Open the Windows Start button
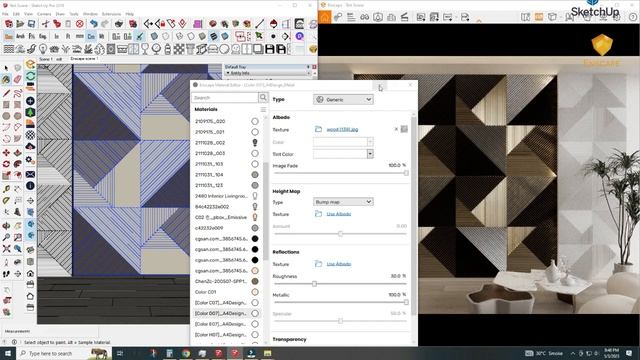640x360 pixels. click(8, 353)
